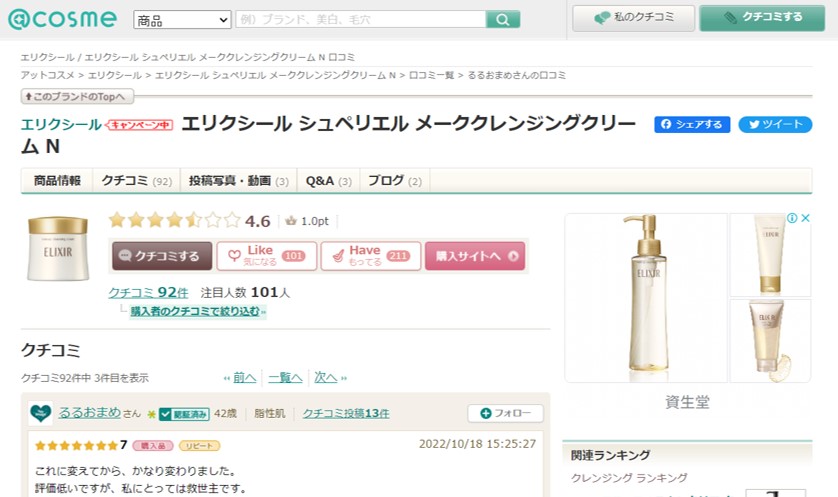Focus the brand search input field
The height and width of the screenshot is (497, 838).
coord(361,19)
